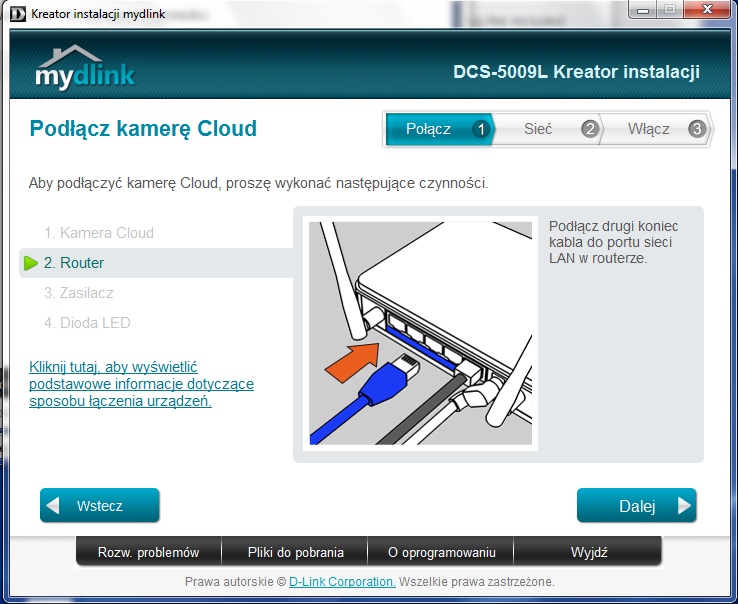Open step 1. Kamera Cloud
738x604 pixels.
click(x=99, y=233)
